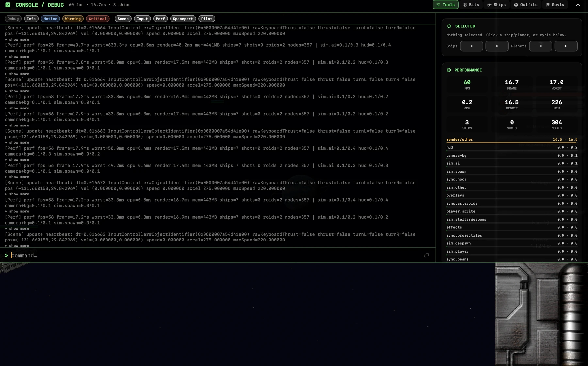This screenshot has width=588, height=366.
Task: Cycle to the next ship
Action: click(x=497, y=46)
